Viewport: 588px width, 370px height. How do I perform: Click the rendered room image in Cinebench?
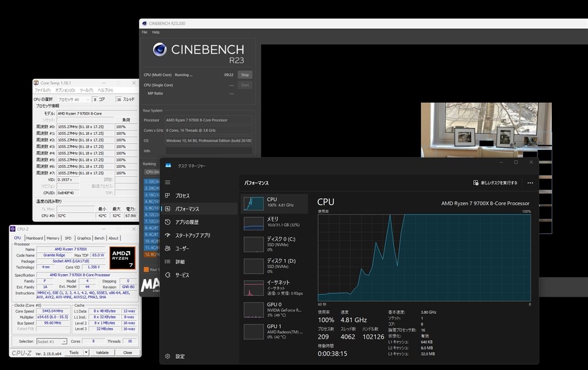(486, 130)
